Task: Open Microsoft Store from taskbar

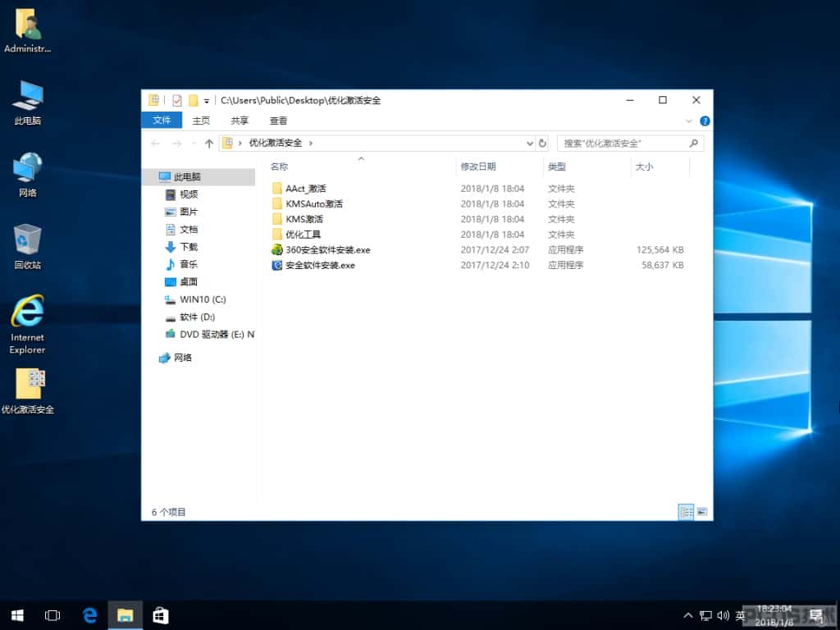Action: pos(161,615)
